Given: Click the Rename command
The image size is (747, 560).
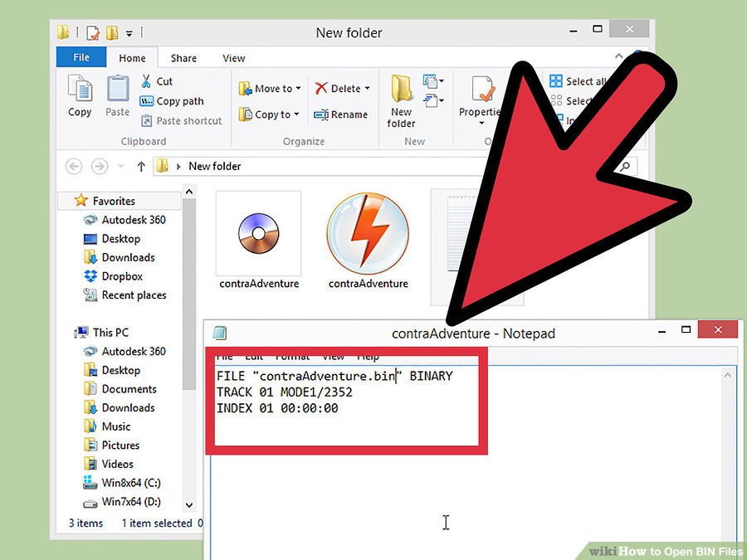Looking at the screenshot, I should [x=340, y=114].
